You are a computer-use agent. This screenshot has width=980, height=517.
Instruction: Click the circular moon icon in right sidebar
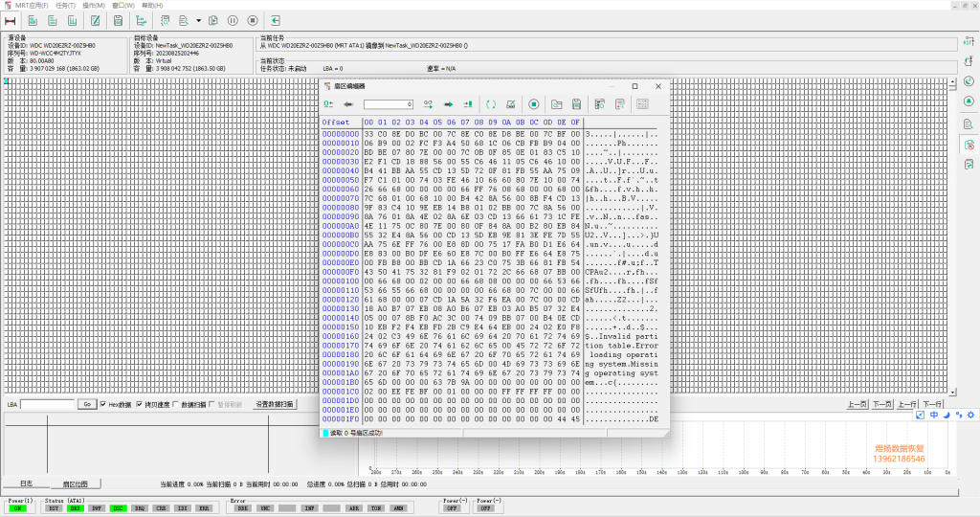tap(969, 81)
